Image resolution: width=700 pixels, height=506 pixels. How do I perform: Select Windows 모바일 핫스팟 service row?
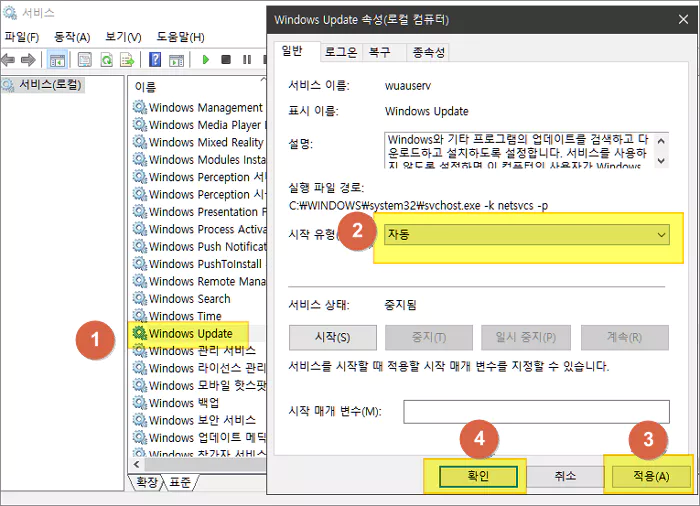tap(199, 385)
